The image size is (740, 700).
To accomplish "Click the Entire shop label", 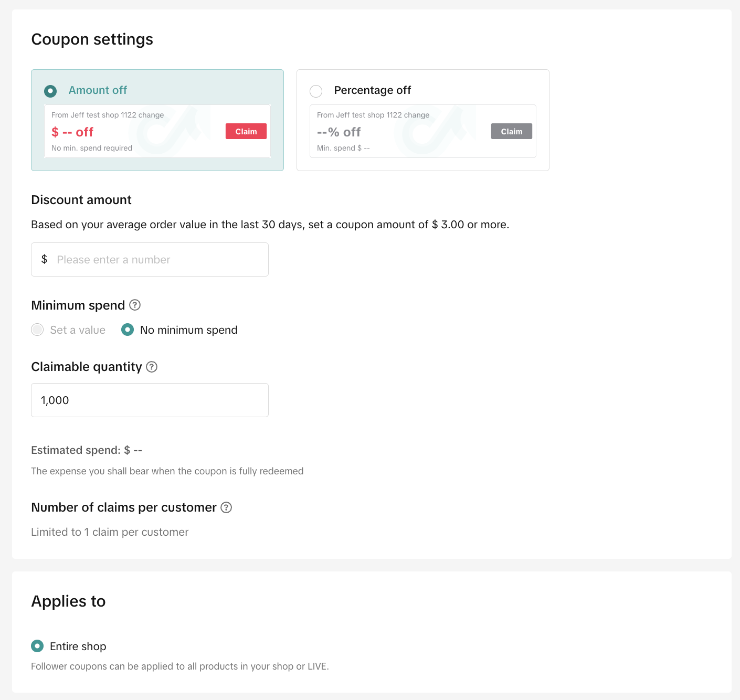I will coord(78,646).
